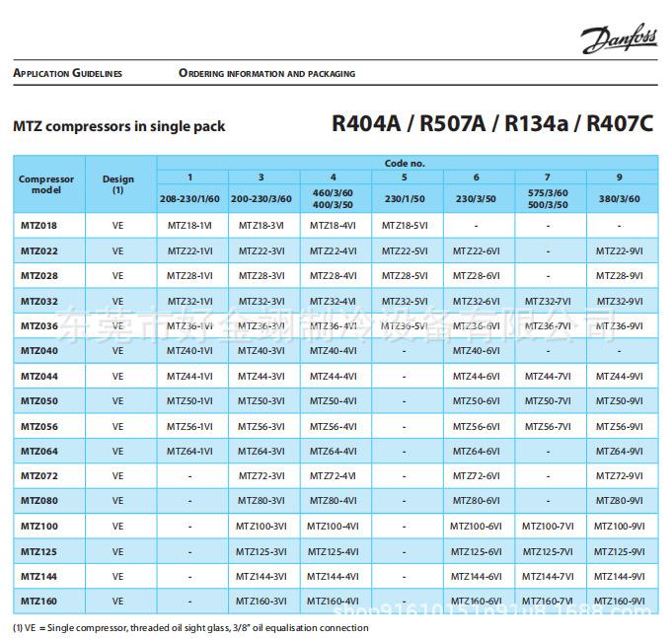Click the MTZ125 model row label
The image size is (672, 638).
tap(39, 551)
